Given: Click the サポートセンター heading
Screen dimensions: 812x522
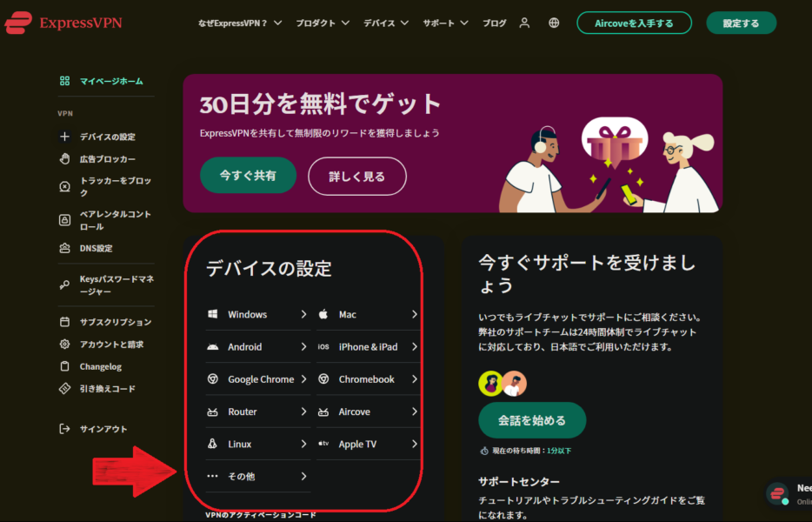Looking at the screenshot, I should tap(519, 482).
